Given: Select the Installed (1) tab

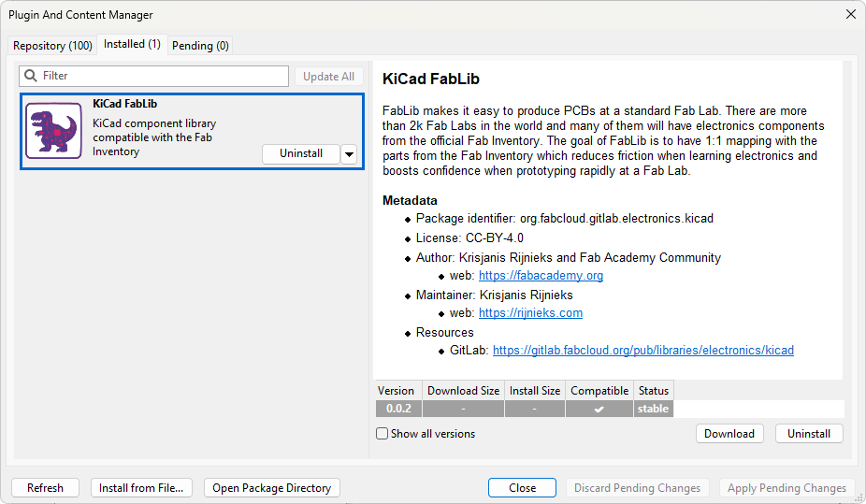Looking at the screenshot, I should pos(132,44).
